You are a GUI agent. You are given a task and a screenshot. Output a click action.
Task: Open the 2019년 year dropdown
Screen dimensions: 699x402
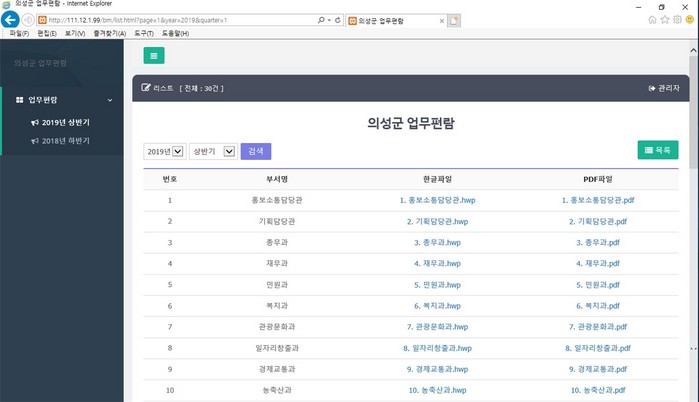tap(164, 151)
